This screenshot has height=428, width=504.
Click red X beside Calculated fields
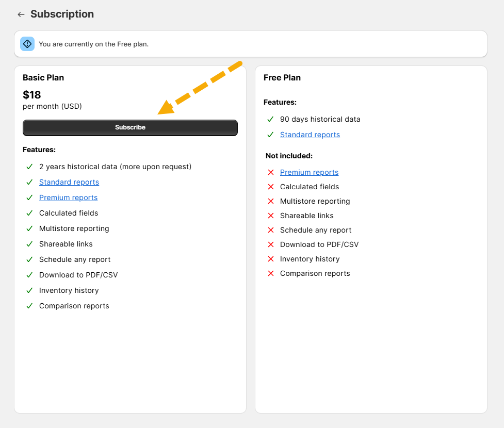[270, 187]
